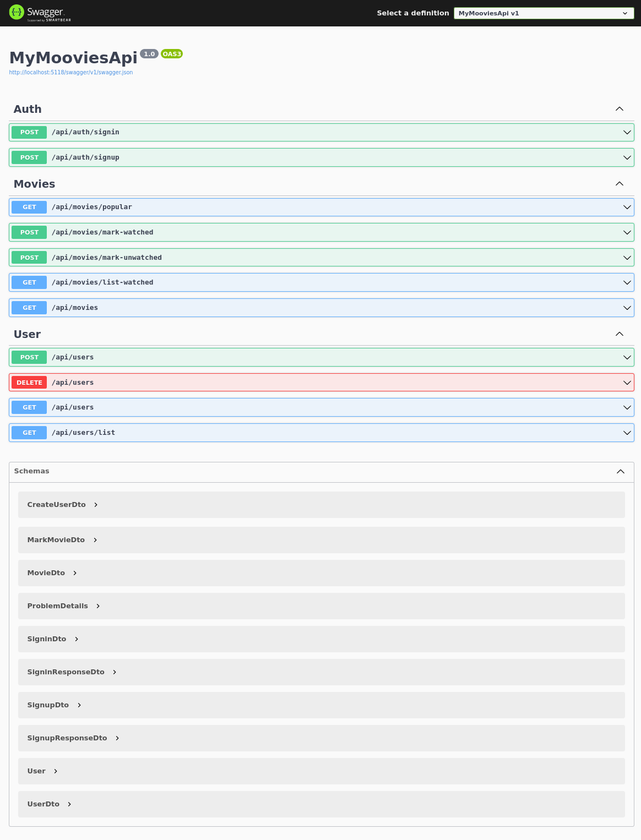Click GET badge for /api/movies
This screenshot has width=641, height=840.
[29, 308]
